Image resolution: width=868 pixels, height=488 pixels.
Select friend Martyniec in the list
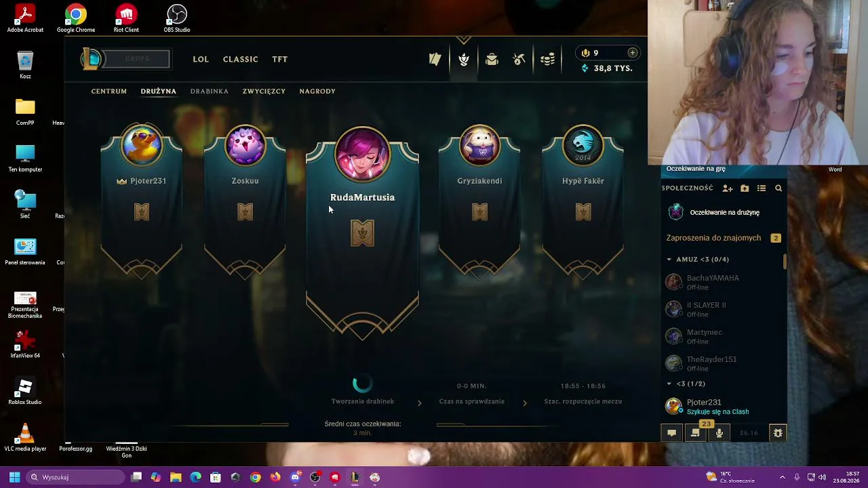coord(723,336)
